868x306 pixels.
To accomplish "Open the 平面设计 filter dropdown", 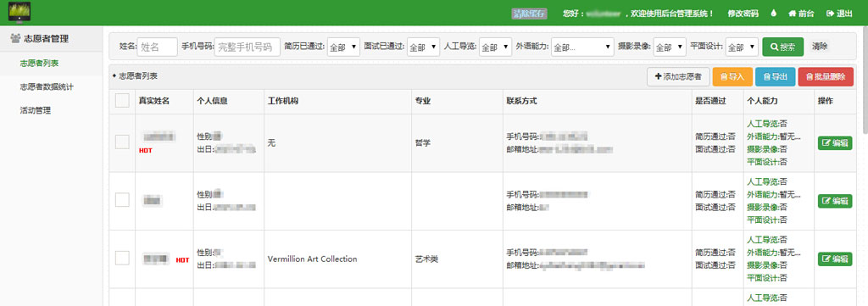I will [x=742, y=47].
